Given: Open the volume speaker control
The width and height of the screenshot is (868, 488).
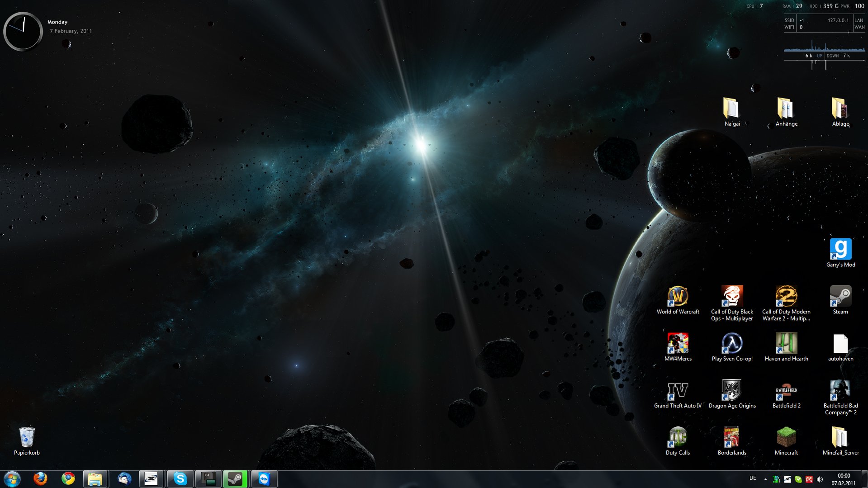Looking at the screenshot, I should [x=820, y=479].
